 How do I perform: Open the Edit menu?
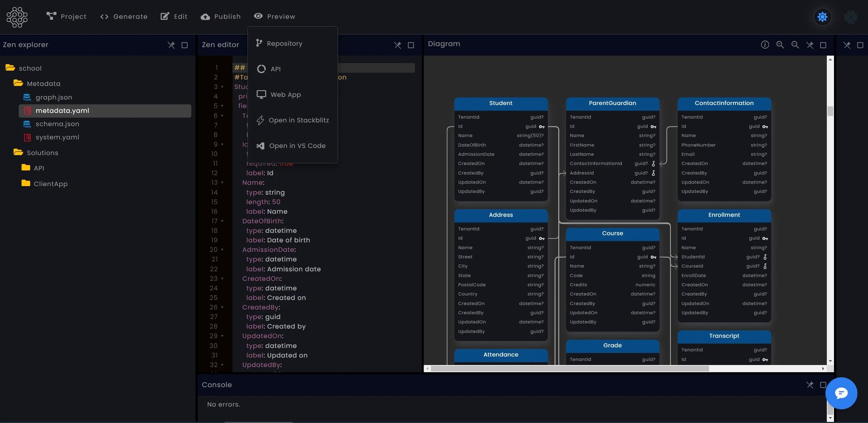click(174, 16)
